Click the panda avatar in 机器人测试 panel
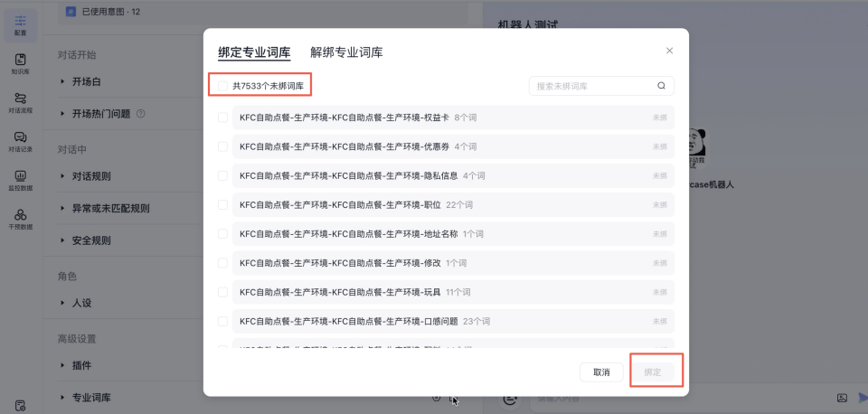The image size is (868, 414). tap(695, 149)
